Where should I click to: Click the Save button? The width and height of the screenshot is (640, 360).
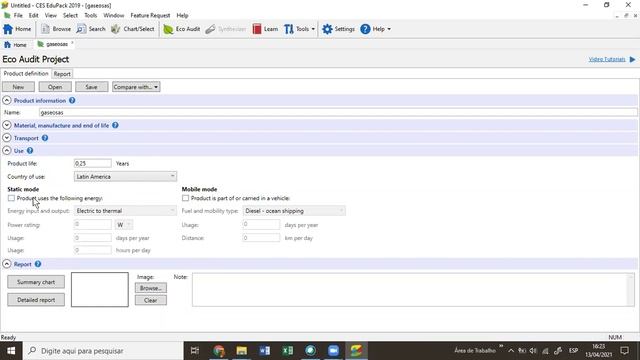[91, 87]
